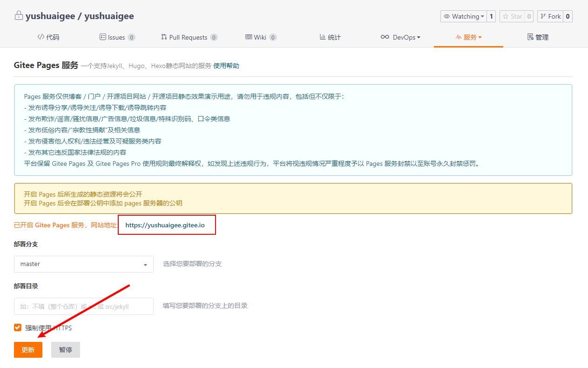Image resolution: width=588 pixels, height=368 pixels.
Task: Click the 部署目录 label
Action: [26, 286]
